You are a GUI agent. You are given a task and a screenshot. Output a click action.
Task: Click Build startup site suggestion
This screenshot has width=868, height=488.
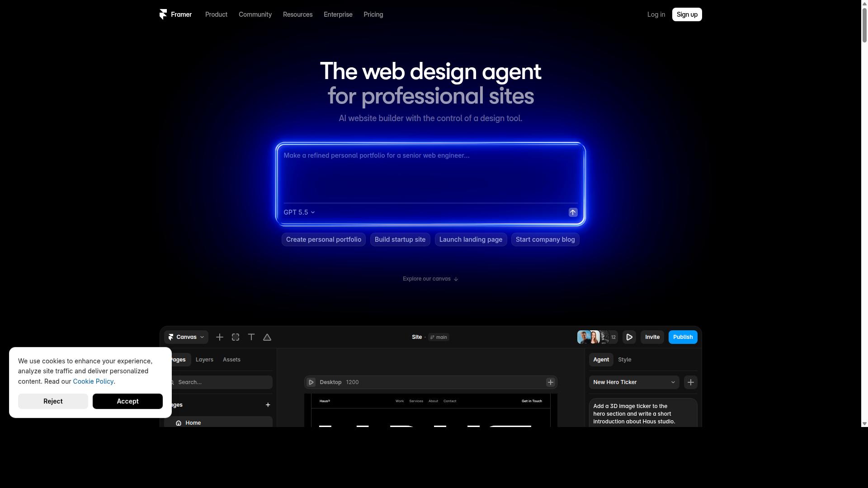400,239
